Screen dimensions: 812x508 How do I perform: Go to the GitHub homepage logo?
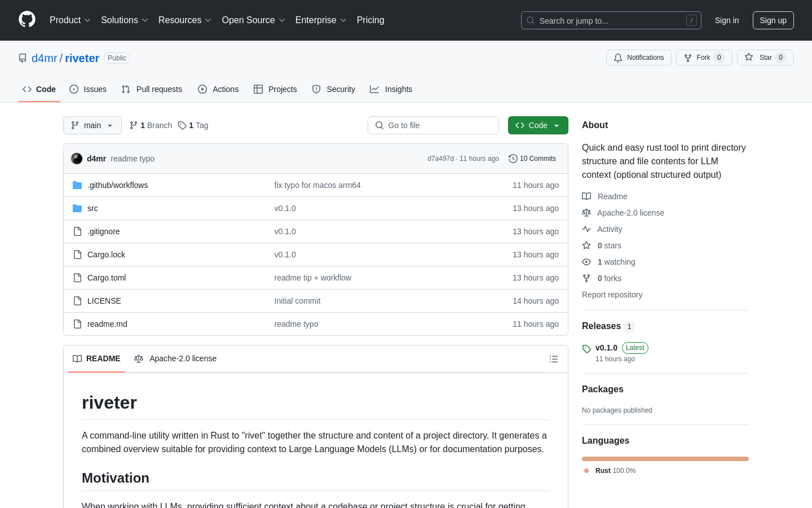pos(27,20)
